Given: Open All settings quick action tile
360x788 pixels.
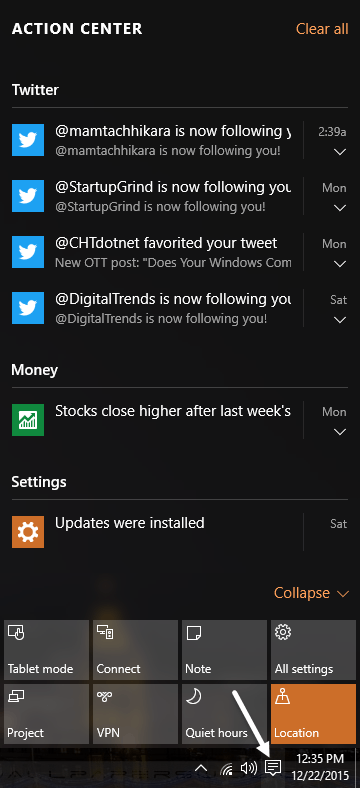Looking at the screenshot, I should click(x=315, y=650).
